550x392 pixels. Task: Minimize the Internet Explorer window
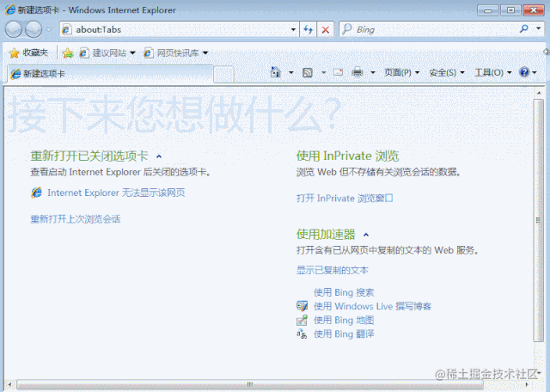pyautogui.click(x=487, y=10)
